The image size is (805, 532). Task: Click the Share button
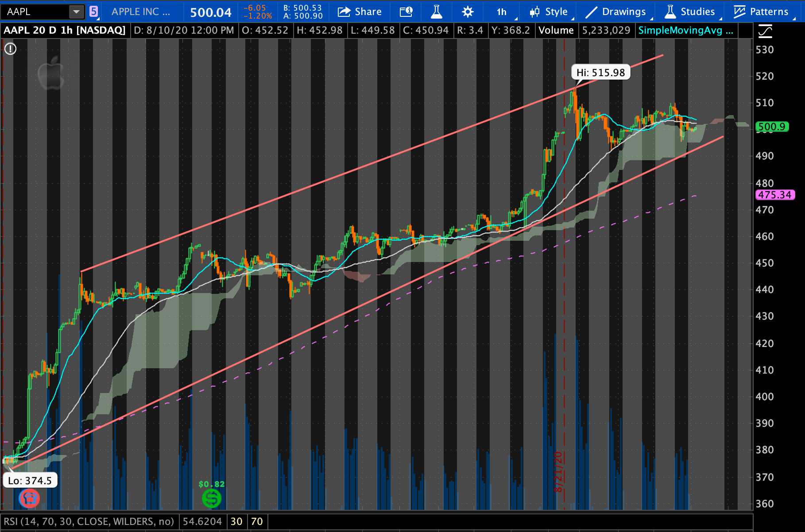[x=360, y=12]
